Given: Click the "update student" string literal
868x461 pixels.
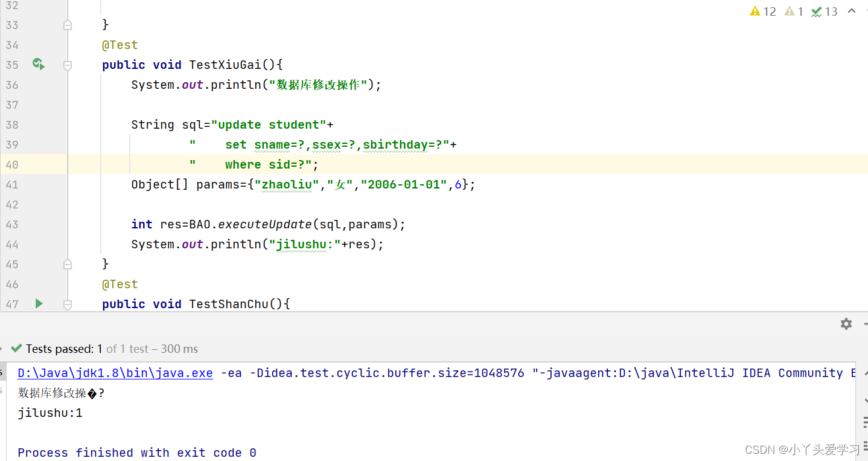Looking at the screenshot, I should point(269,124).
